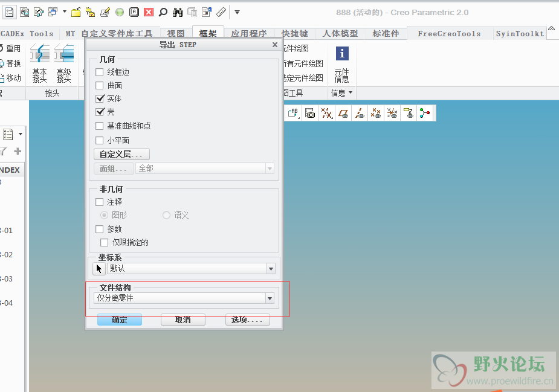Viewport: 559px width, 392px height.
Task: Click the 确定 button
Action: (x=120, y=320)
